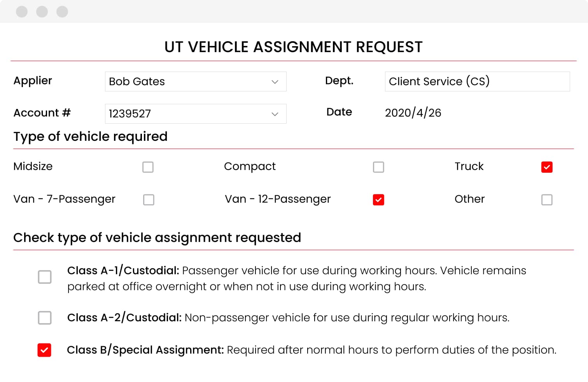Click the second gray window control dot
Viewport: 588px width, 382px height.
coord(42,12)
